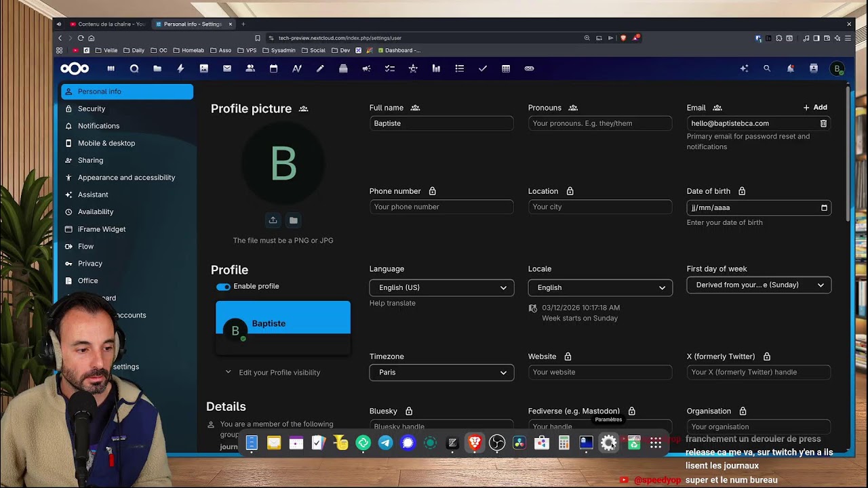Open the Nextcloud logo home link

(x=75, y=68)
